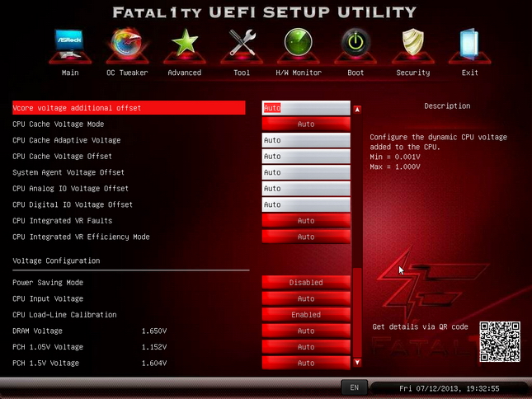Select the CPU Digital IO Voltage Offset label

73,204
